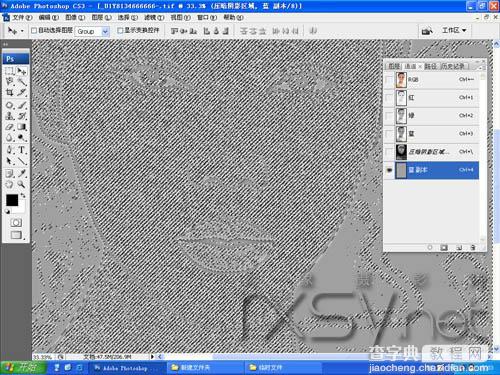500x375 pixels.
Task: Open the Select menu
Action: pos(128,17)
